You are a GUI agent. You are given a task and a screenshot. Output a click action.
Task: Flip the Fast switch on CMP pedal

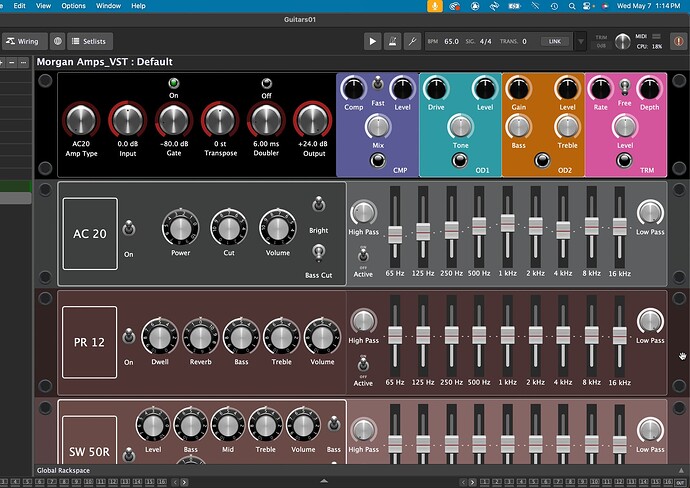pyautogui.click(x=378, y=83)
